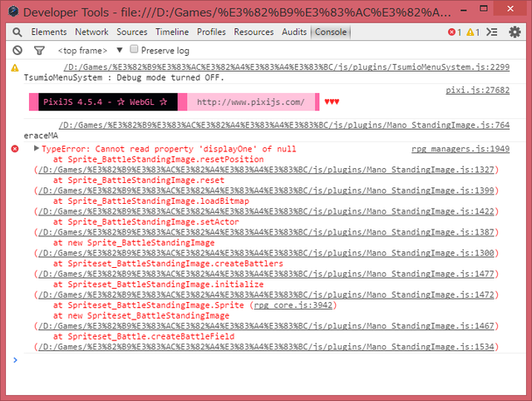The width and height of the screenshot is (532, 401).
Task: Open Mano_StandingImage.js:1300 stack trace link
Action: point(266,253)
